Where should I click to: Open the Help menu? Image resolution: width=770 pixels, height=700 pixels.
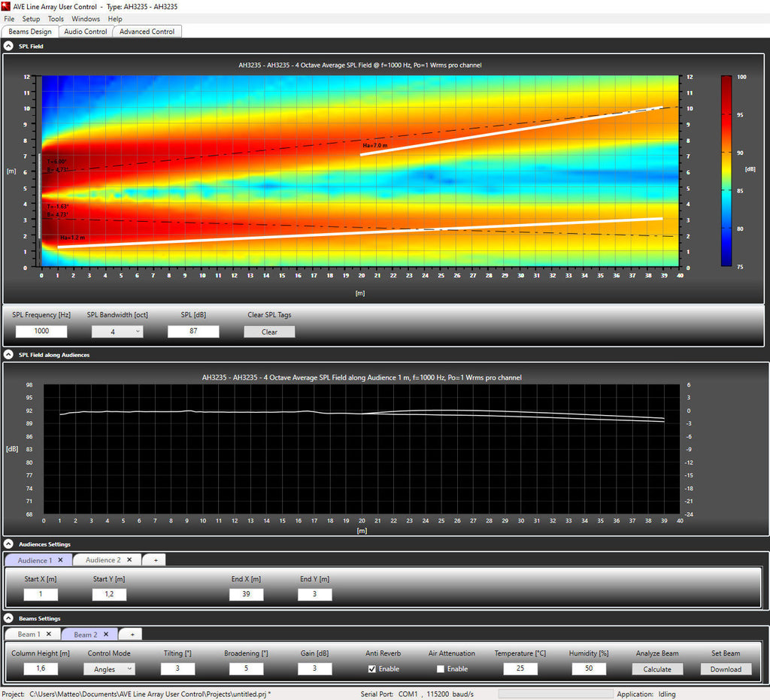(x=115, y=19)
